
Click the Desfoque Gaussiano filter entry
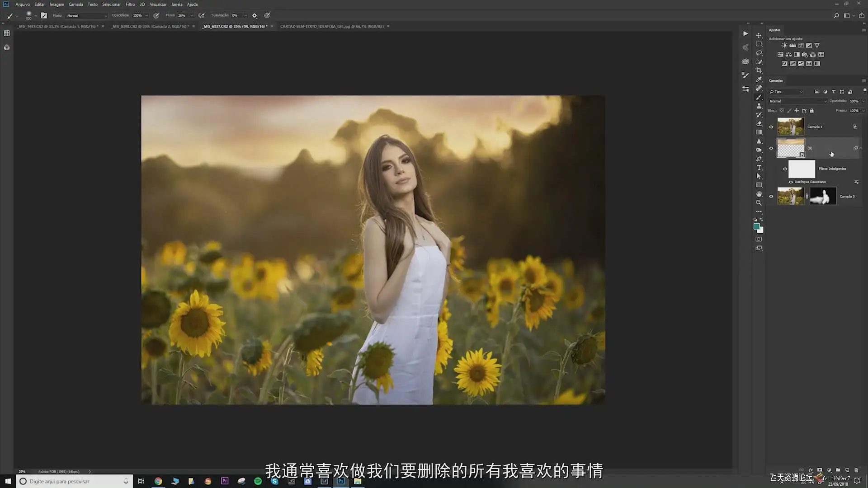point(810,182)
